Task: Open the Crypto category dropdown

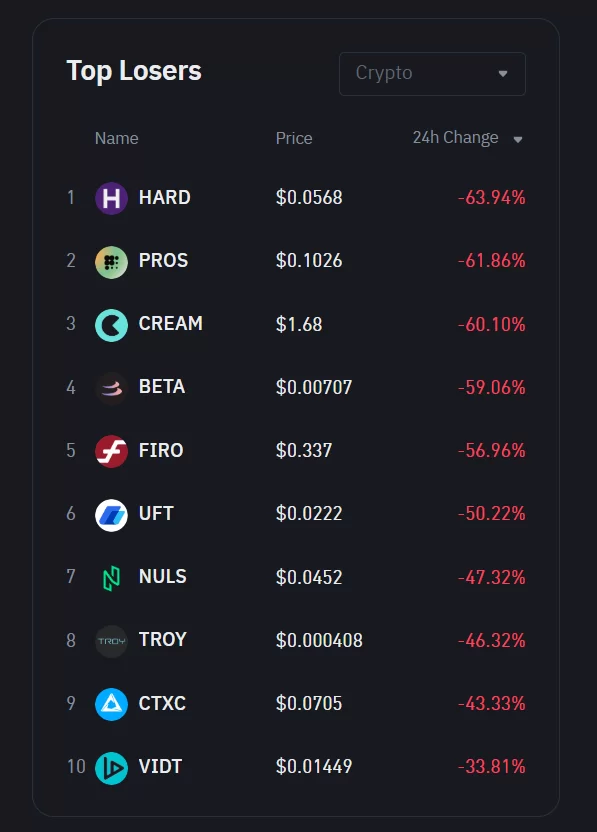Action: pyautogui.click(x=432, y=74)
